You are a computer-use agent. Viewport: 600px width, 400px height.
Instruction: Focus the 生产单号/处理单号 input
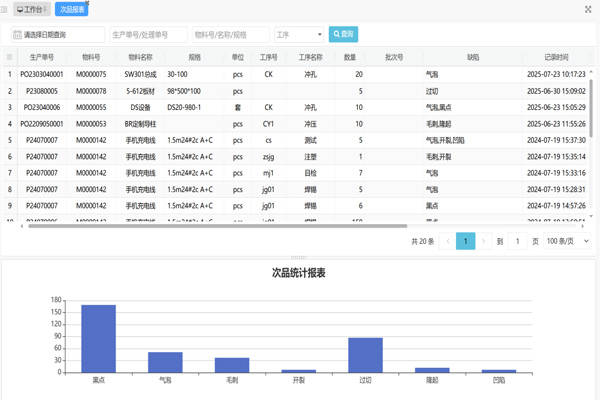pyautogui.click(x=148, y=35)
